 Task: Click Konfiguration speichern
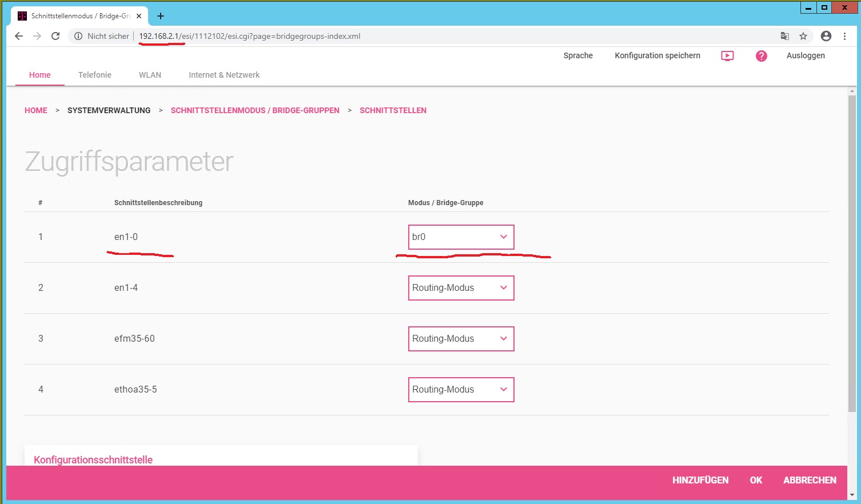(657, 55)
